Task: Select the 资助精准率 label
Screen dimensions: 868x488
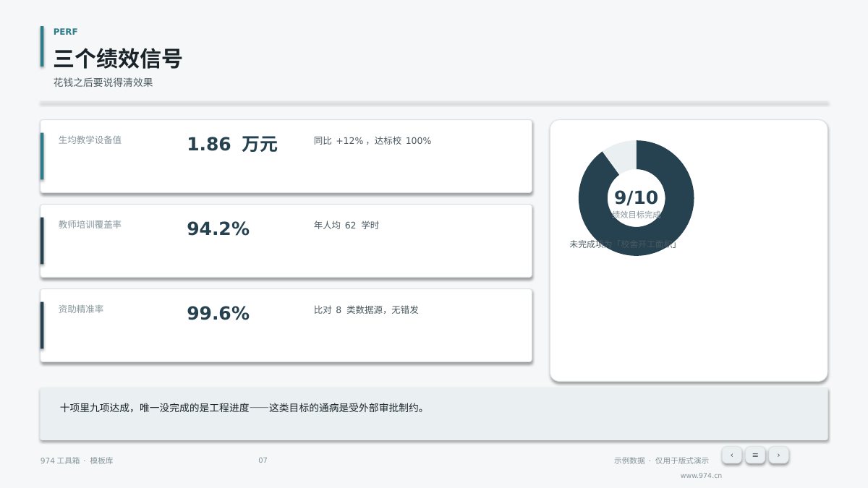Action: tap(81, 309)
